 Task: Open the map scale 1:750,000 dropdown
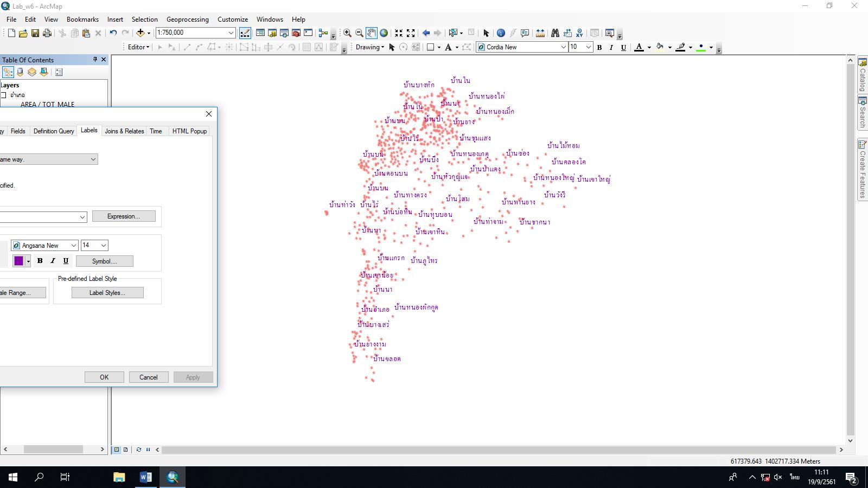tap(230, 33)
